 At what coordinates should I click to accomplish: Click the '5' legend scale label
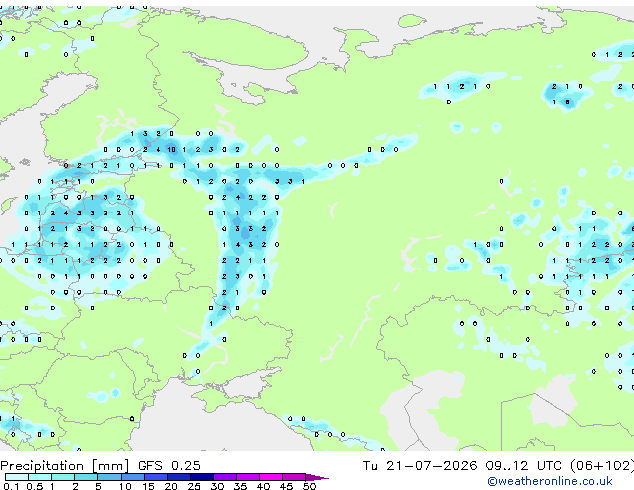tap(98, 486)
